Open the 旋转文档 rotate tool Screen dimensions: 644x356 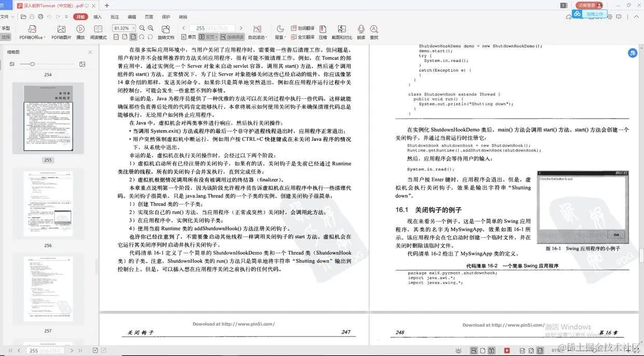(166, 32)
